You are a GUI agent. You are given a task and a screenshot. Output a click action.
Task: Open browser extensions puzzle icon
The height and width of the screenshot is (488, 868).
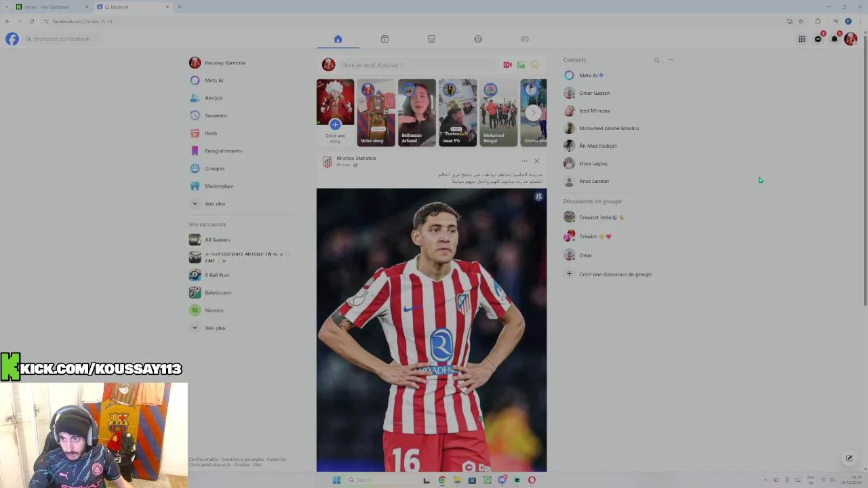tap(818, 21)
